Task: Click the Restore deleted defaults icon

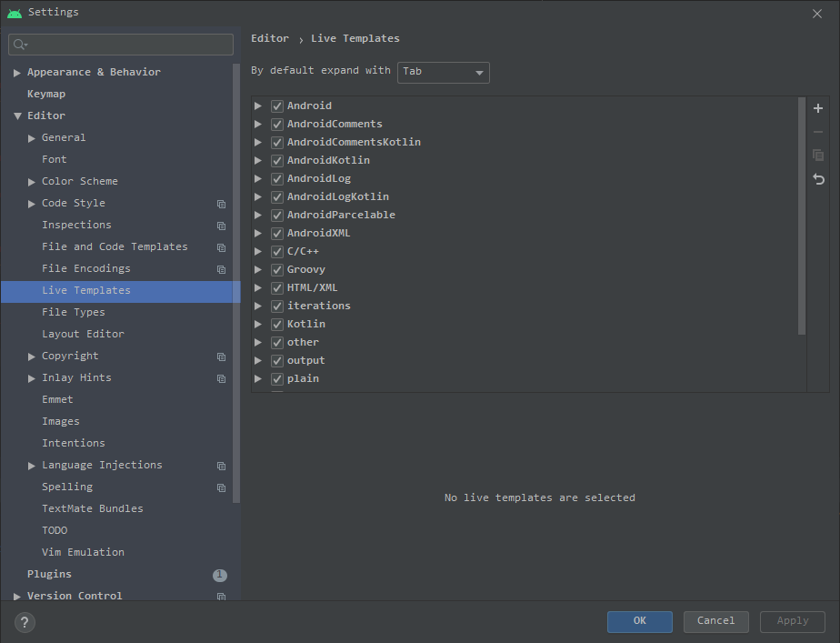Action: (817, 179)
